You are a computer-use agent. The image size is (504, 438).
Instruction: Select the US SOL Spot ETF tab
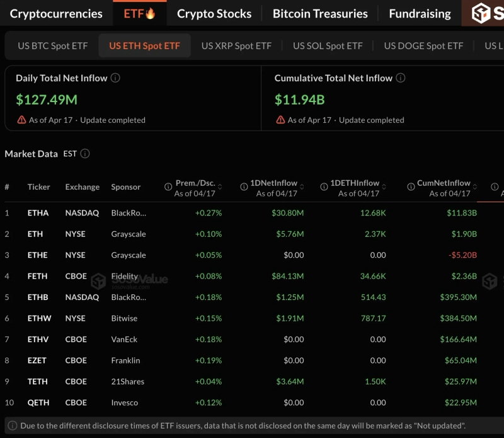click(328, 45)
